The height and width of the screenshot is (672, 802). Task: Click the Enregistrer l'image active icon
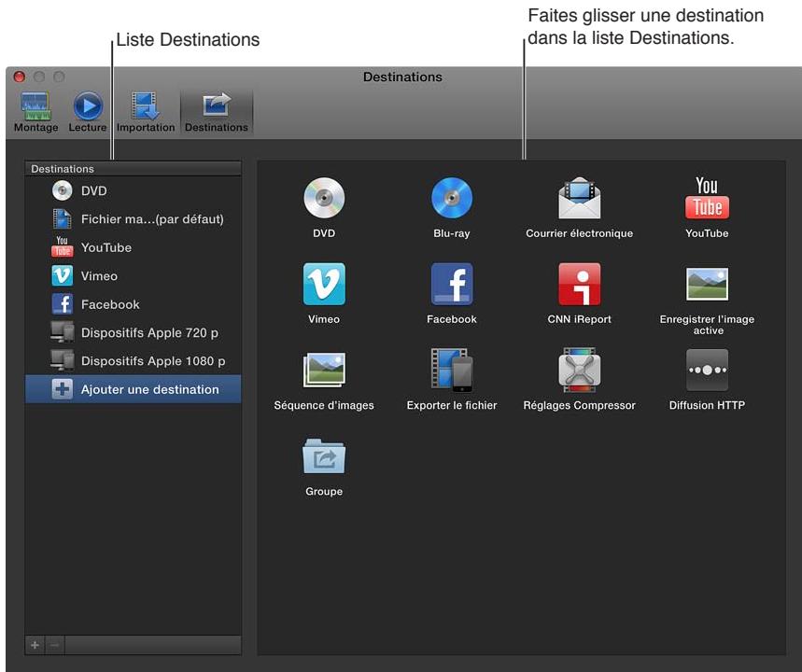(707, 284)
